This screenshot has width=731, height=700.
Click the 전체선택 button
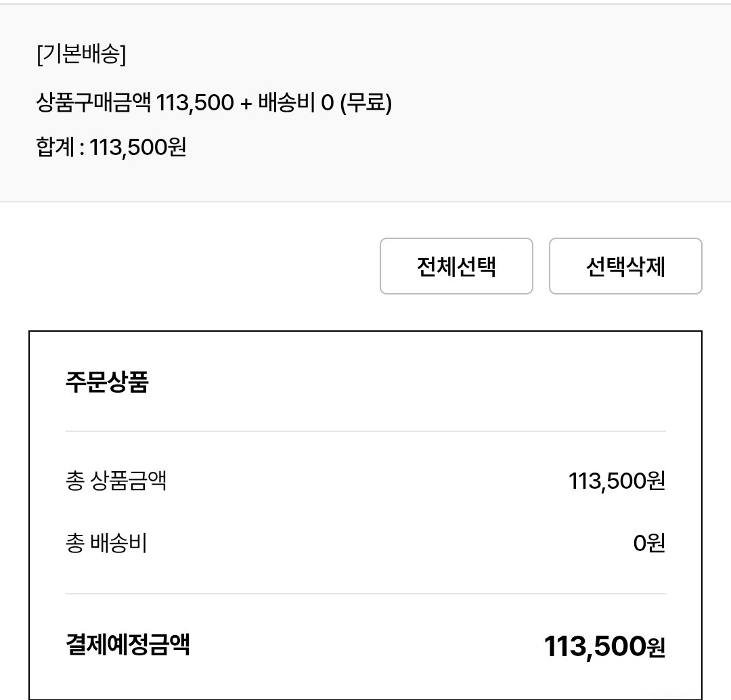point(456,266)
